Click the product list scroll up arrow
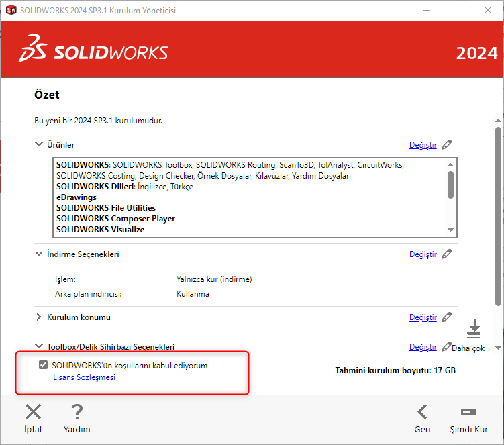Image resolution: width=504 pixels, height=445 pixels. pyautogui.click(x=450, y=164)
